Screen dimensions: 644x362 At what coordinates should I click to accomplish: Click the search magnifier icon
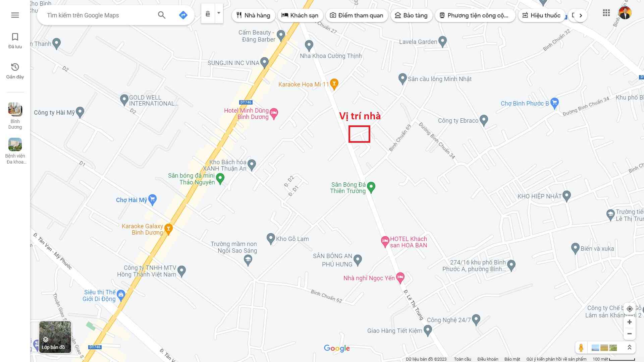coord(162,15)
